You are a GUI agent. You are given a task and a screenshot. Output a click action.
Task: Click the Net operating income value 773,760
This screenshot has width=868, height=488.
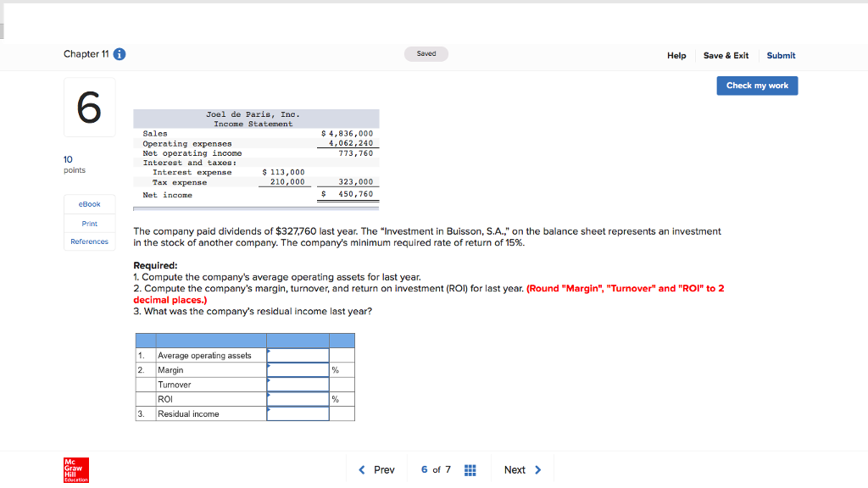(x=356, y=153)
